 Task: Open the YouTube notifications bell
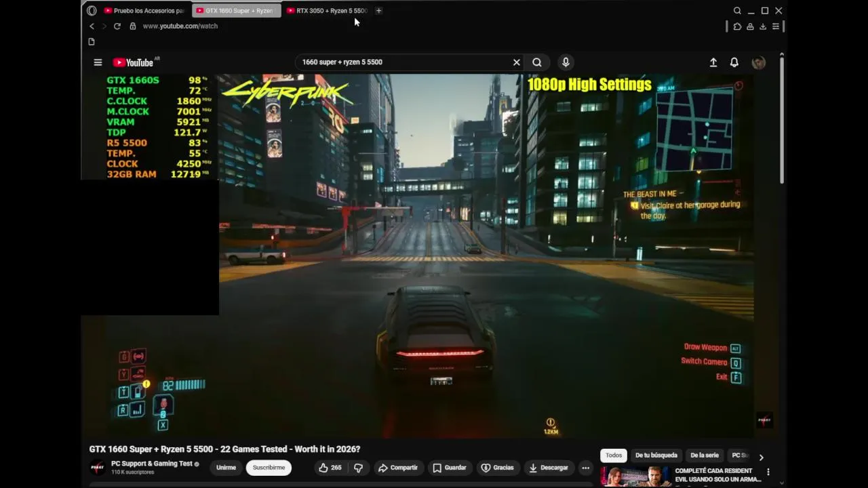734,62
